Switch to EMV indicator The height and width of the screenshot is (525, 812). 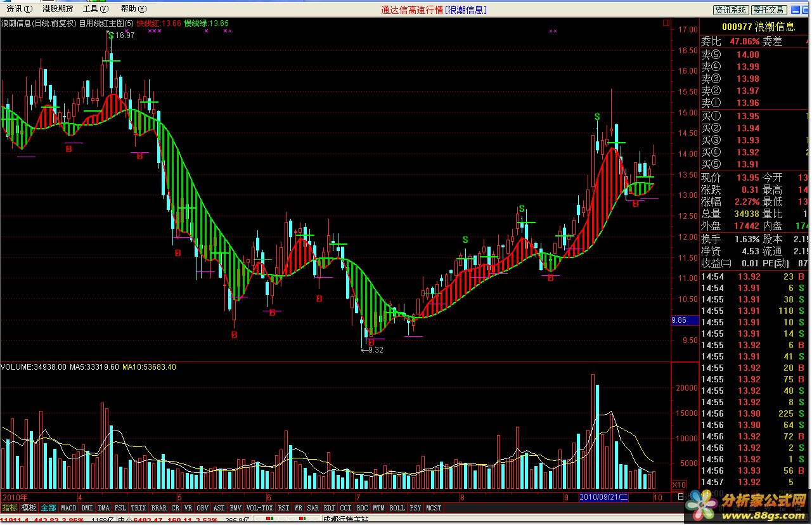coord(235,508)
